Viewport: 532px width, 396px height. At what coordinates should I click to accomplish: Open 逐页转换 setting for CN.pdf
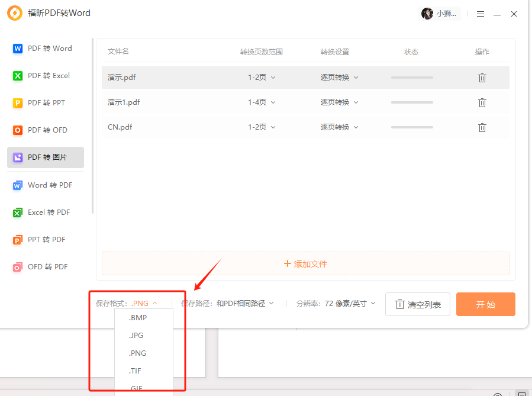(x=339, y=127)
